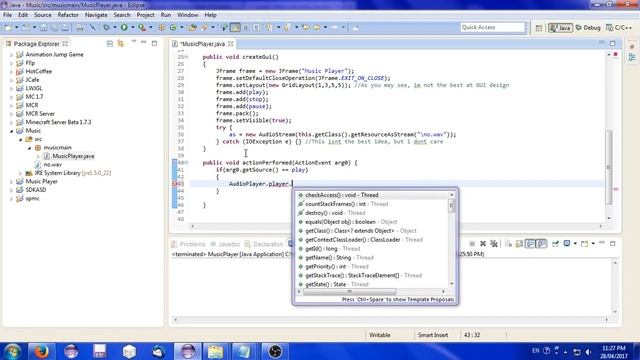Select getStackTrace() proposal in list
640x360 pixels.
coord(372,276)
